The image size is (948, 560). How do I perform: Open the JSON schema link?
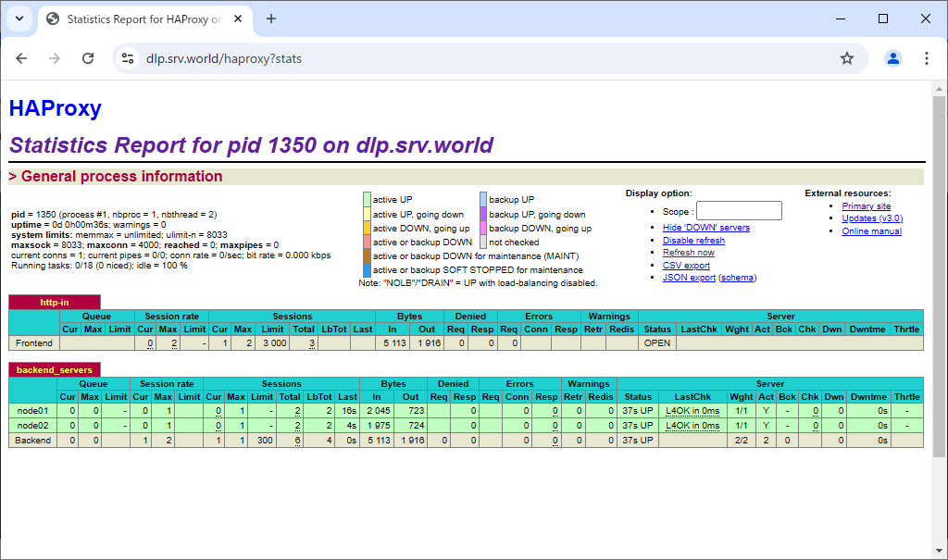[737, 278]
